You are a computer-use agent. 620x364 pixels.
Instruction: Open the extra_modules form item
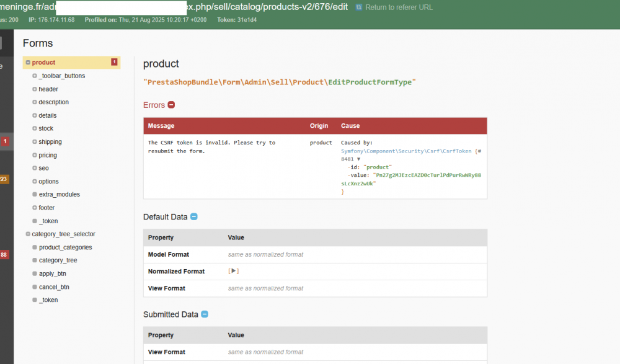(x=59, y=195)
